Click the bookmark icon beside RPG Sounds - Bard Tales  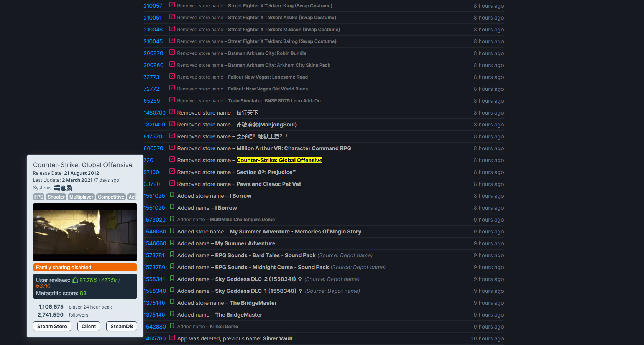[172, 255]
